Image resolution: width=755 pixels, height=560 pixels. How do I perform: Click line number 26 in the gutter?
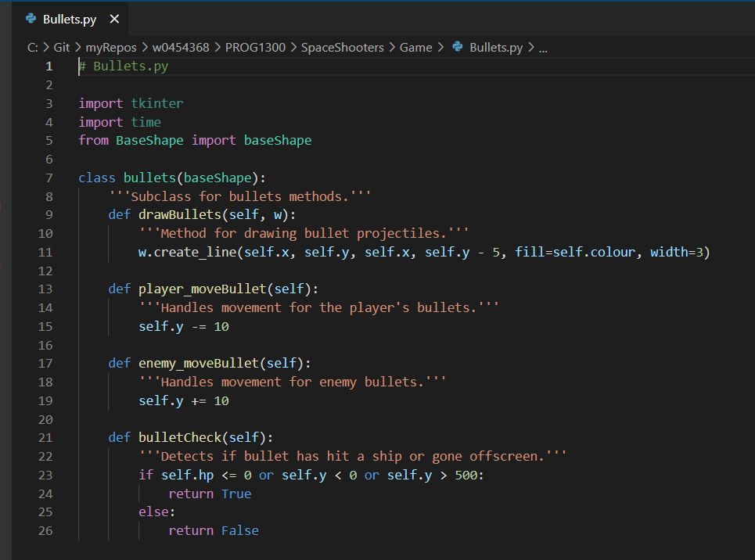45,531
